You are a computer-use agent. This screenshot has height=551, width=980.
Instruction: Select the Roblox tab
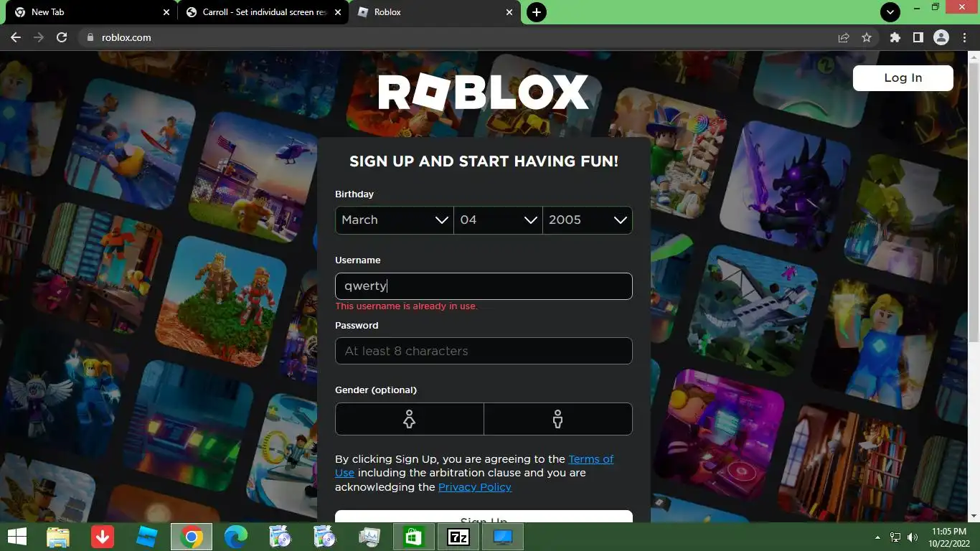435,12
